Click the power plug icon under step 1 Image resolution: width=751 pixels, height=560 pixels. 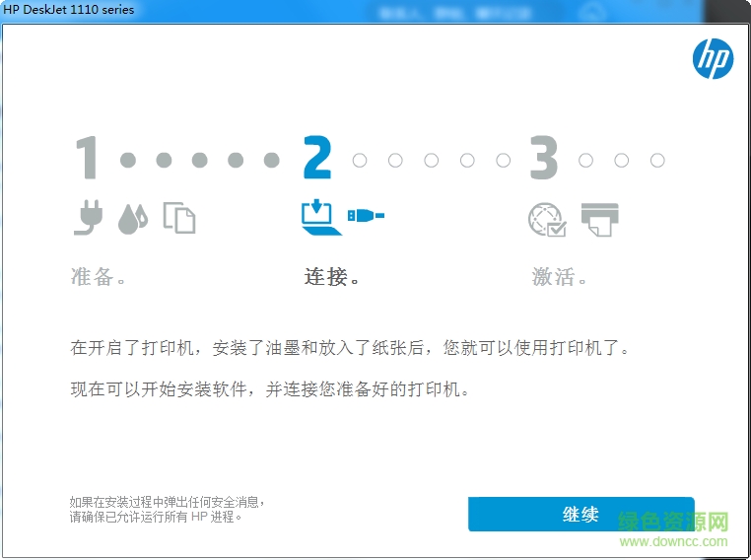click(89, 218)
